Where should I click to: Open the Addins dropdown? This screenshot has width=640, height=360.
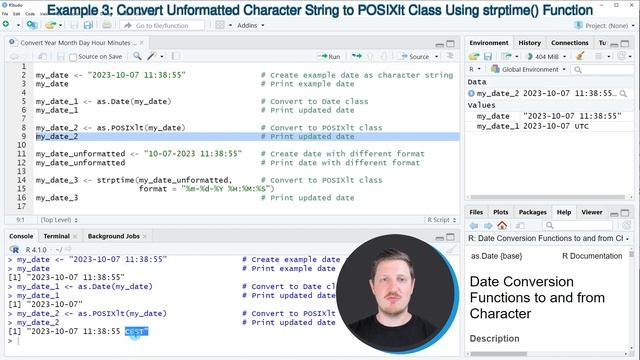point(251,25)
